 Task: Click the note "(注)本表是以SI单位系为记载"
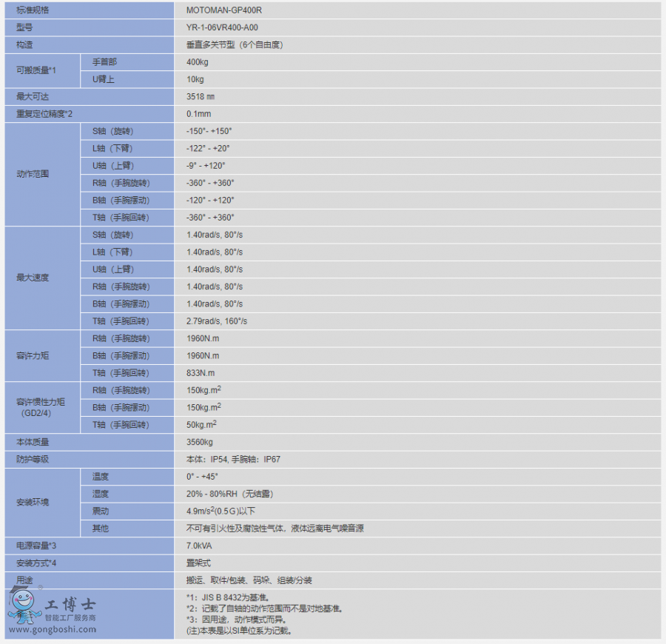click(x=239, y=631)
